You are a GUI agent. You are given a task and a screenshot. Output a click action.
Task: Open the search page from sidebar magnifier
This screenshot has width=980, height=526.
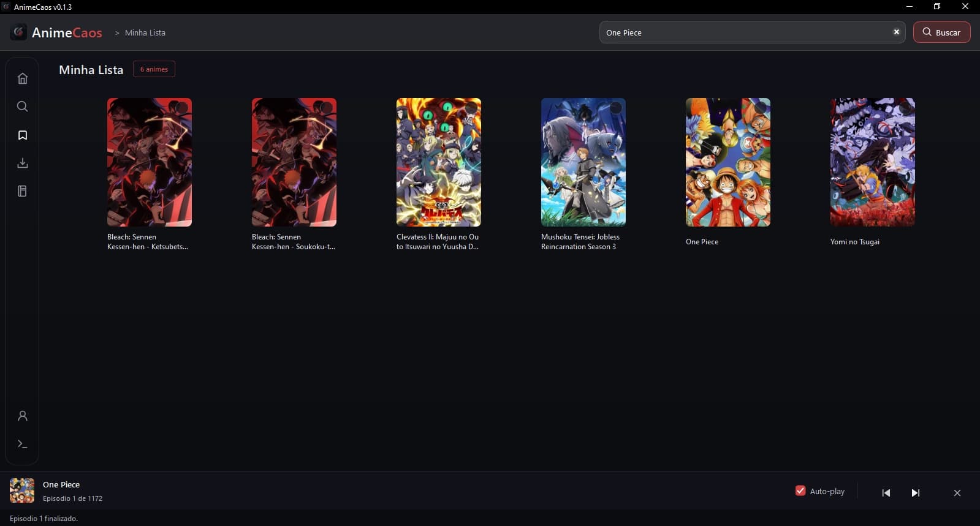23,107
